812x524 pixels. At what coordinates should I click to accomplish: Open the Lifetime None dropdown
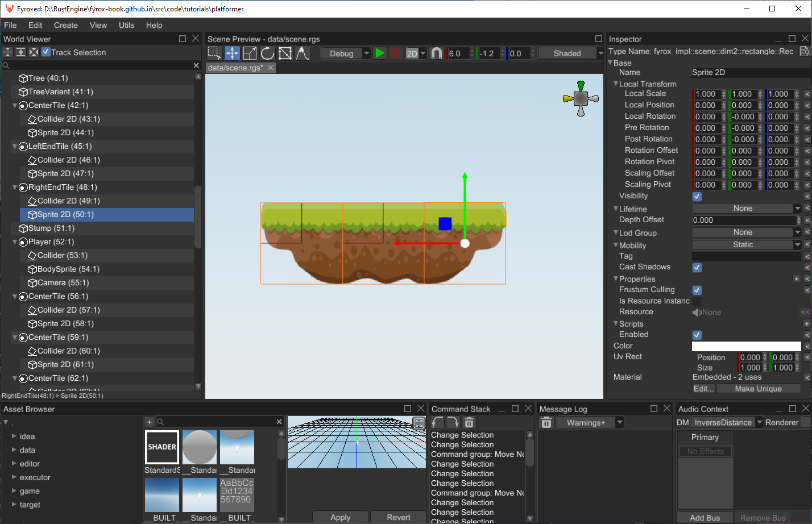pos(747,209)
